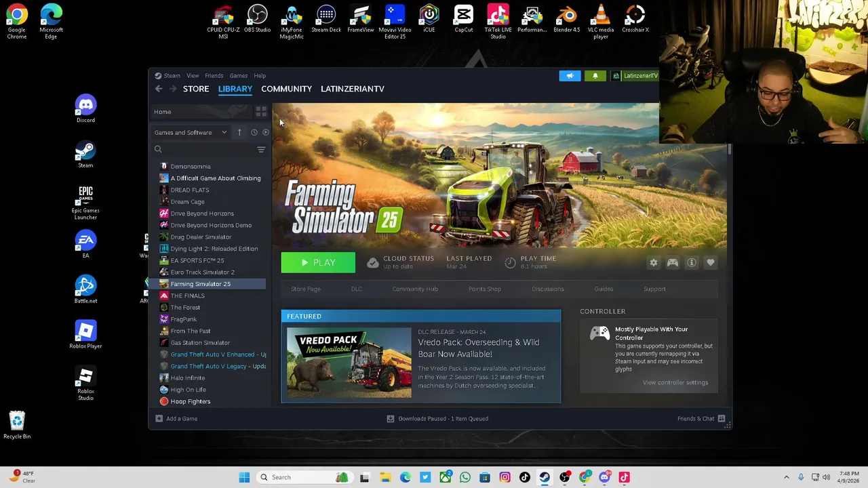Show game info circle icon
This screenshot has width=868, height=488.
tap(692, 263)
